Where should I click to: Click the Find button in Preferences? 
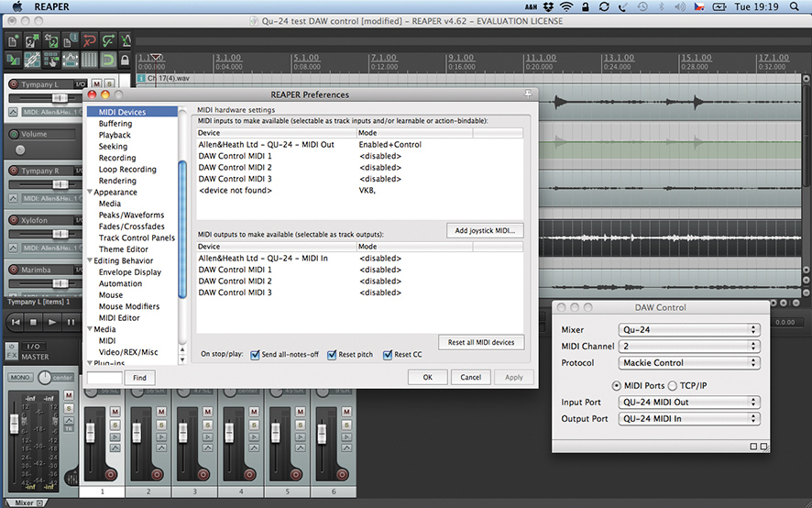pos(139,378)
